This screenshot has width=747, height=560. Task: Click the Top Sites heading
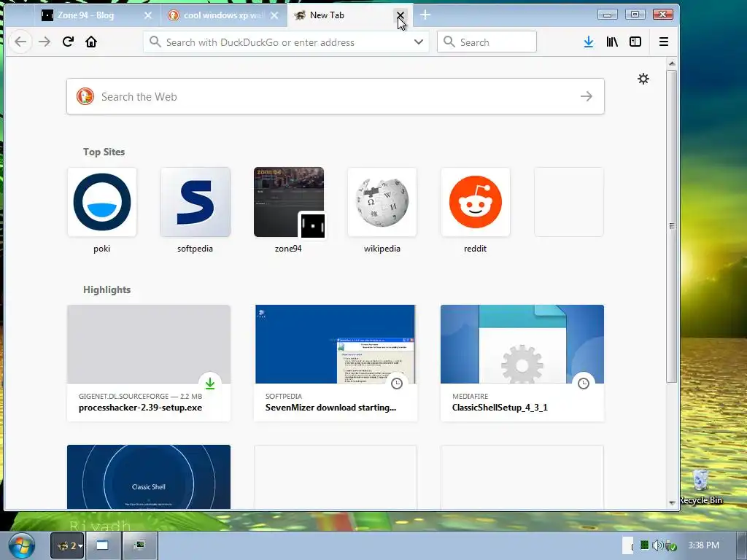coord(104,152)
